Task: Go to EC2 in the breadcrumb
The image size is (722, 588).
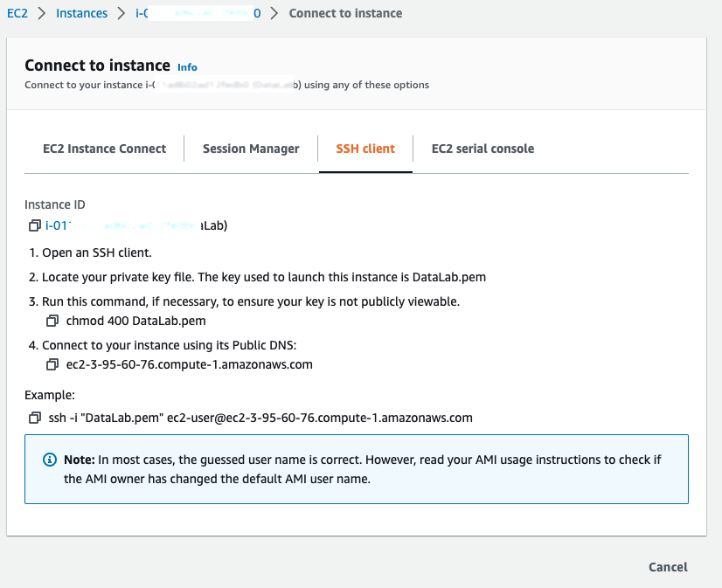Action: (17, 13)
